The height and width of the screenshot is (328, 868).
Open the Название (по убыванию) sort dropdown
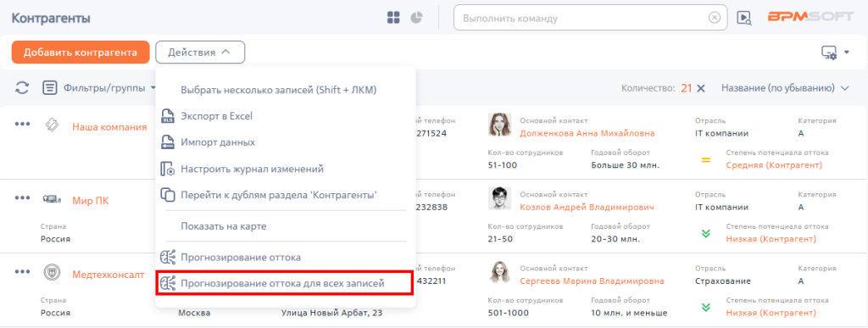point(785,88)
